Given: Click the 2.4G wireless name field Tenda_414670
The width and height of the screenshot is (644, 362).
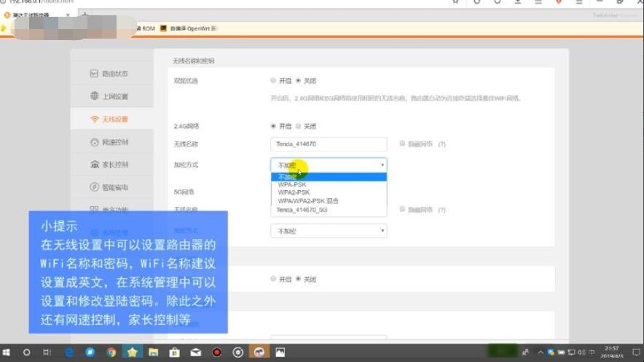Looking at the screenshot, I should (329, 144).
